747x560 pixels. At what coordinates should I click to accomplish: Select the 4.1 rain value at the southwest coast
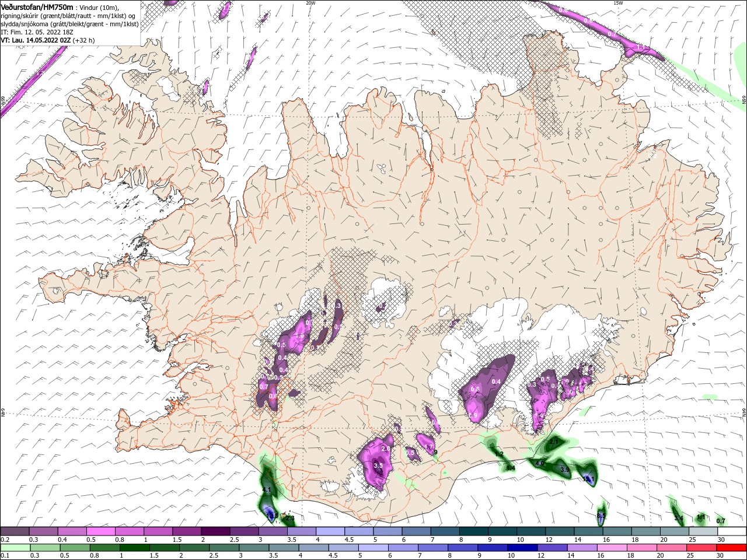click(267, 490)
